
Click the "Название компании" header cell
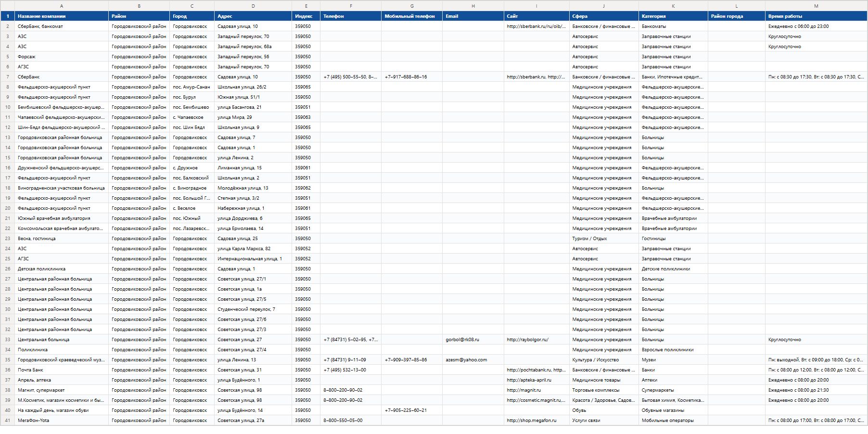click(62, 16)
